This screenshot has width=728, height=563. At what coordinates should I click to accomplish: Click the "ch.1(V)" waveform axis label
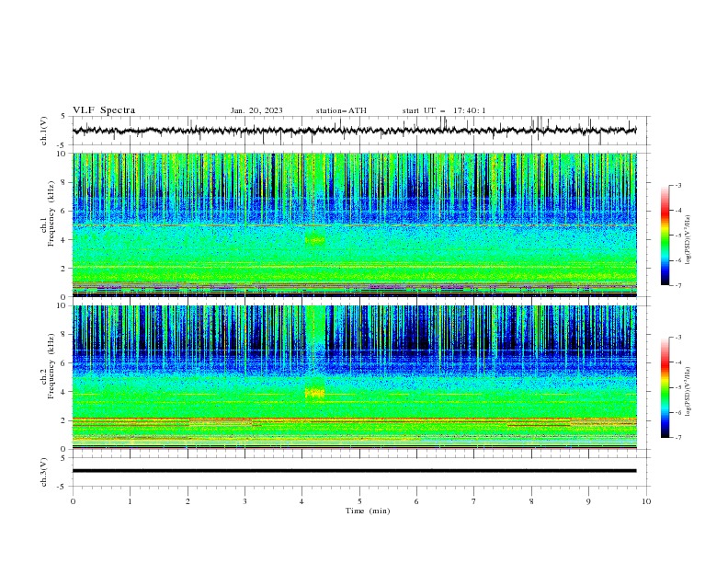(44, 131)
